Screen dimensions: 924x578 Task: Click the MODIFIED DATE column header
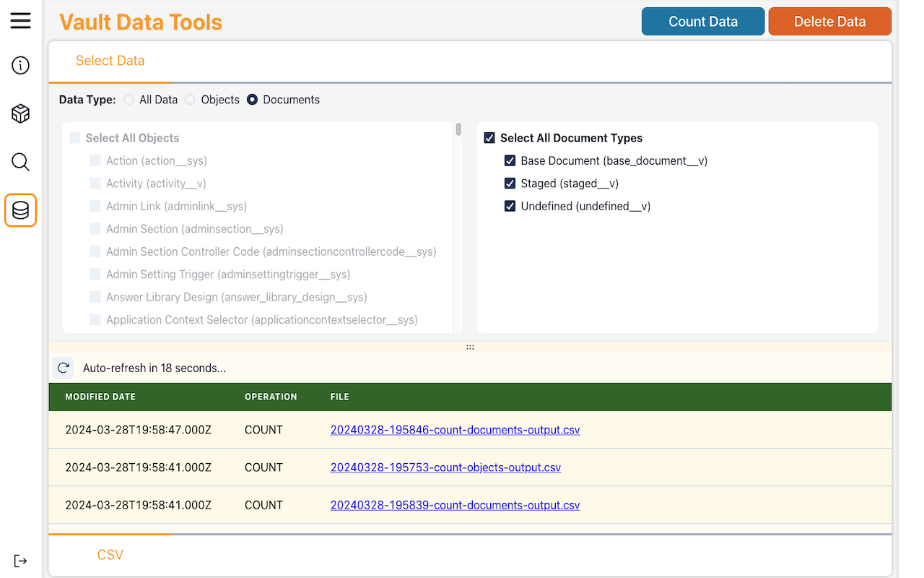tap(100, 397)
